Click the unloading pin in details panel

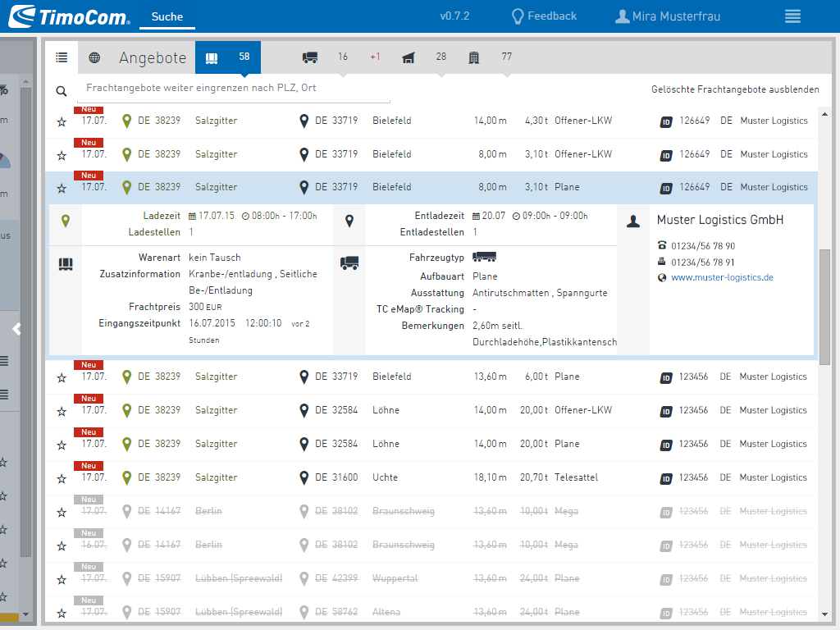pos(349,221)
